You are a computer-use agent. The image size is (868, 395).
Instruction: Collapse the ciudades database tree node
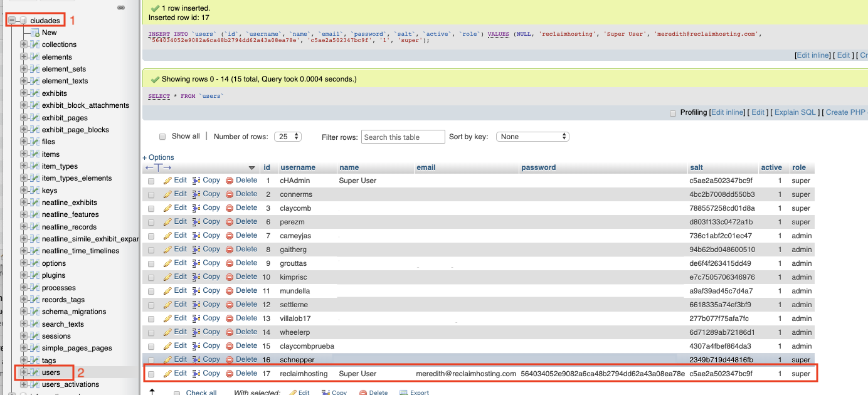point(13,21)
